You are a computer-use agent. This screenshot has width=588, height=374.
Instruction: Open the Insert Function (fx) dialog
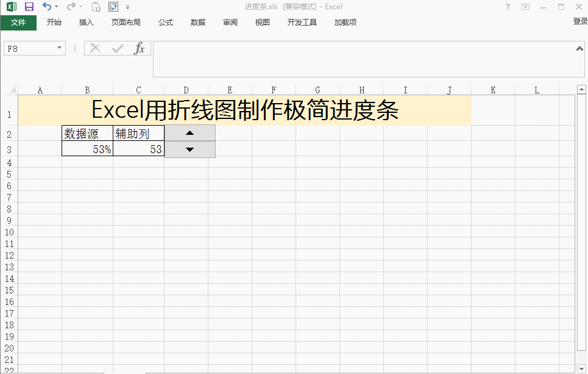141,48
